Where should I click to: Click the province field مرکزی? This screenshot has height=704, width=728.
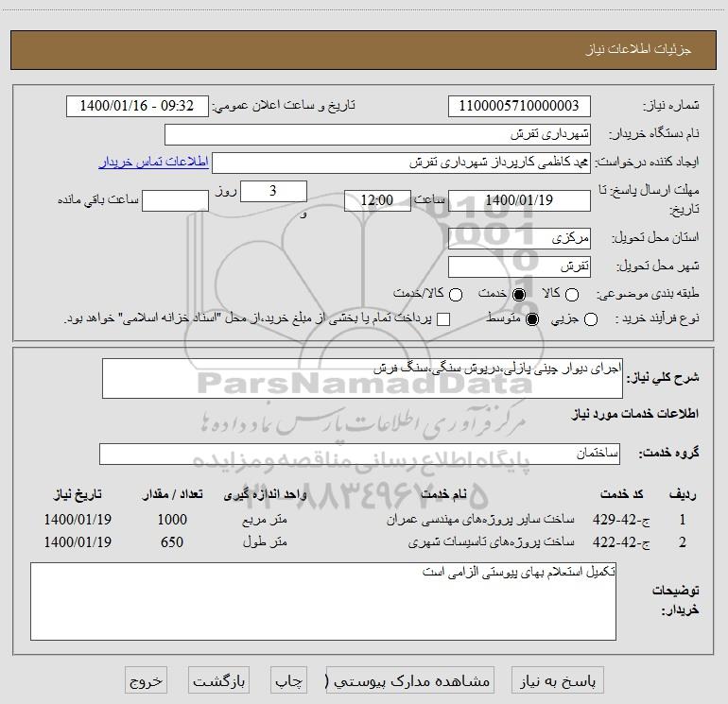(x=519, y=238)
